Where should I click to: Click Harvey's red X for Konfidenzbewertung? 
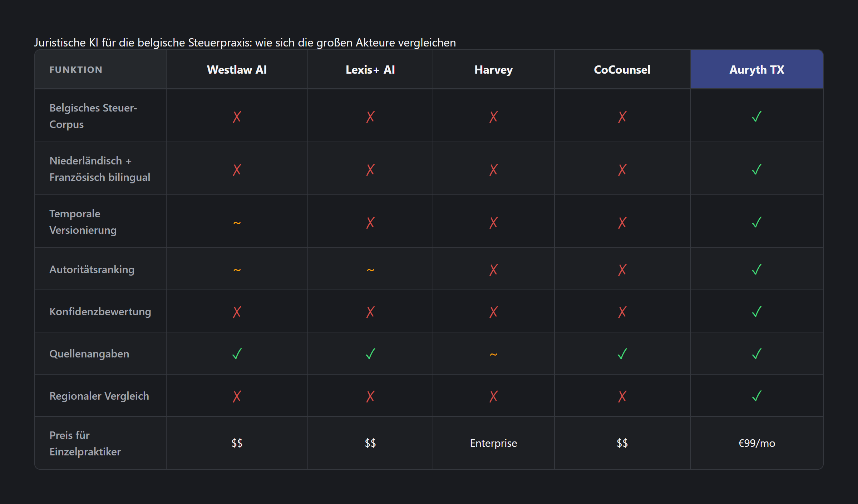(493, 312)
